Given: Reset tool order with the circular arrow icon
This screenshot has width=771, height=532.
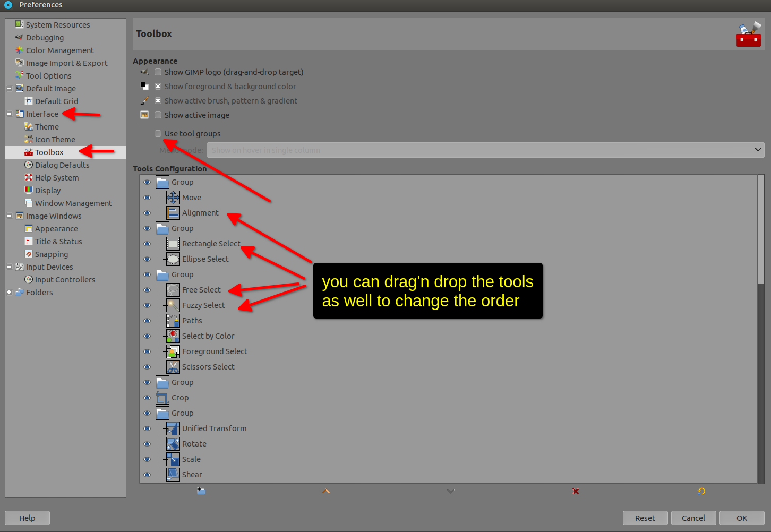Looking at the screenshot, I should pyautogui.click(x=701, y=491).
